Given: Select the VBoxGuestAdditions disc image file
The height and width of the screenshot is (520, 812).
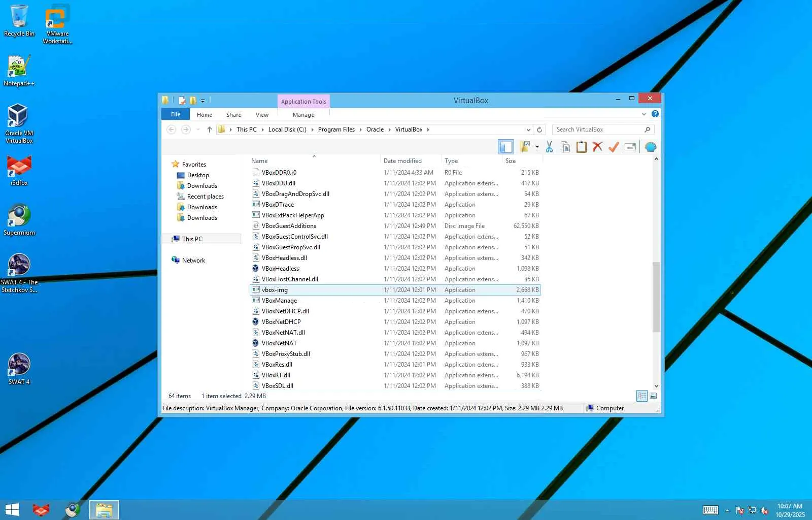Looking at the screenshot, I should (395, 226).
